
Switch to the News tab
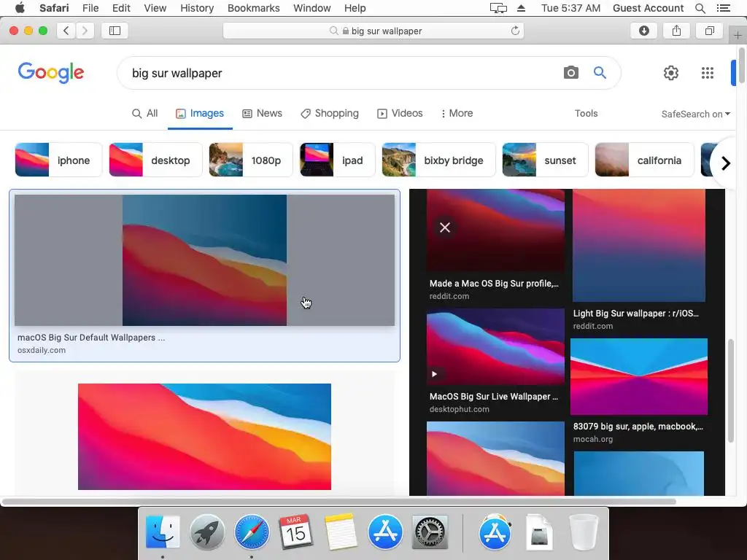(x=262, y=113)
